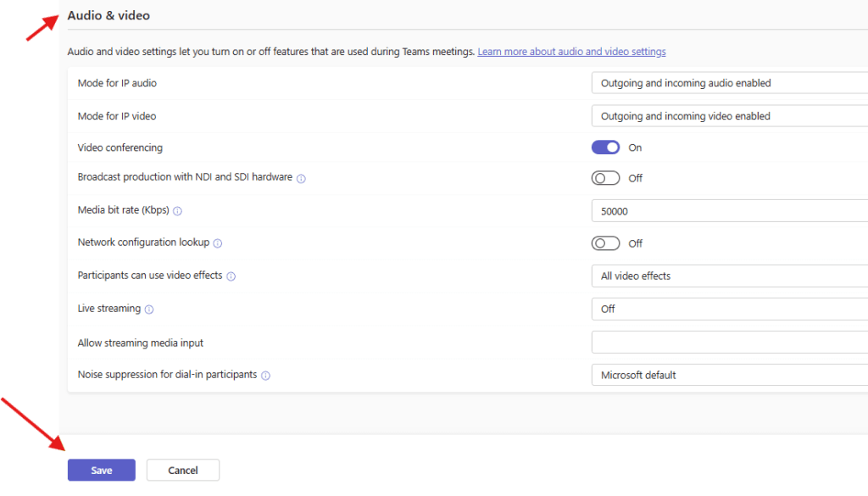Expand Participants can use video effects dropdown
Screen dimensions: 868x496
(729, 276)
